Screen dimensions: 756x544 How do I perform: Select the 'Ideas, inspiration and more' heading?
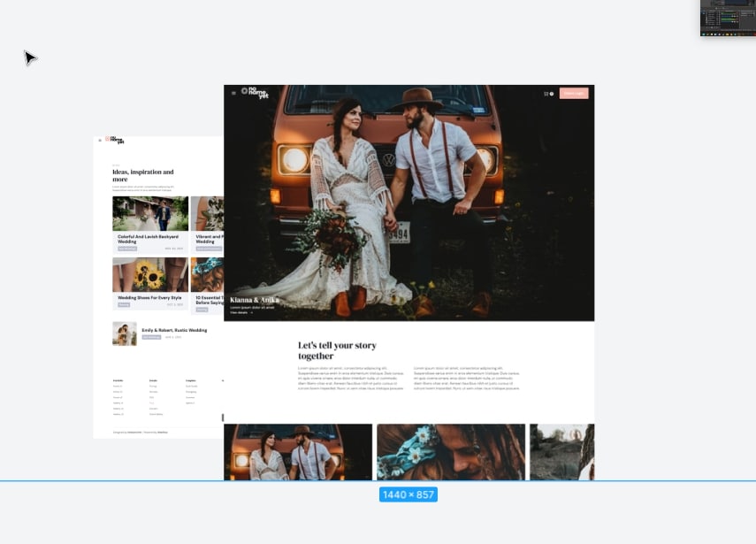coord(143,175)
